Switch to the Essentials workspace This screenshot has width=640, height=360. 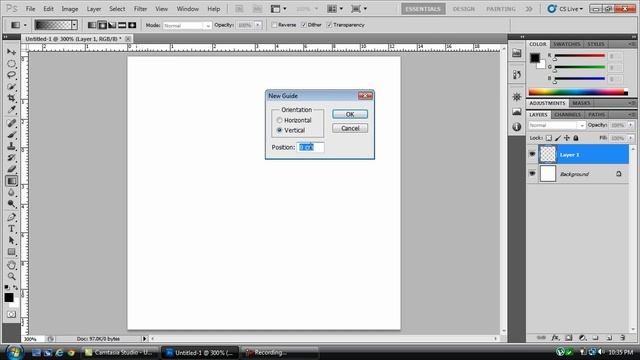click(423, 9)
